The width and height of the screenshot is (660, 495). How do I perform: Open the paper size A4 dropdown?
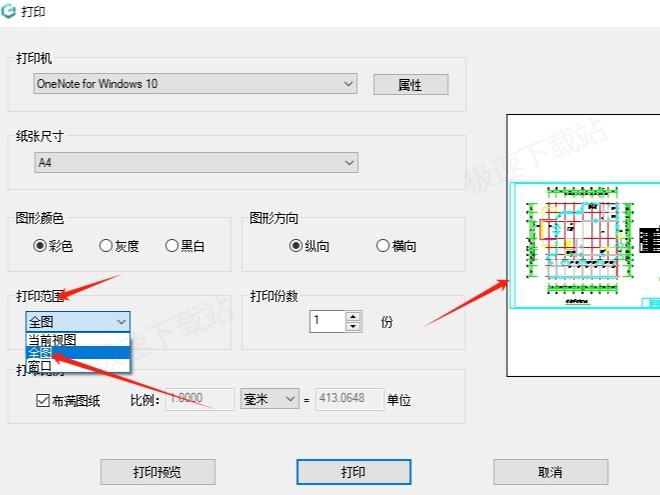[x=196, y=162]
